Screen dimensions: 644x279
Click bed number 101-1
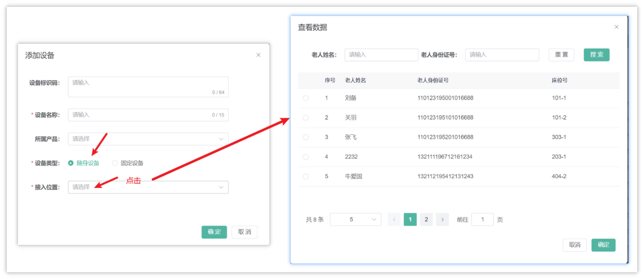coord(559,98)
